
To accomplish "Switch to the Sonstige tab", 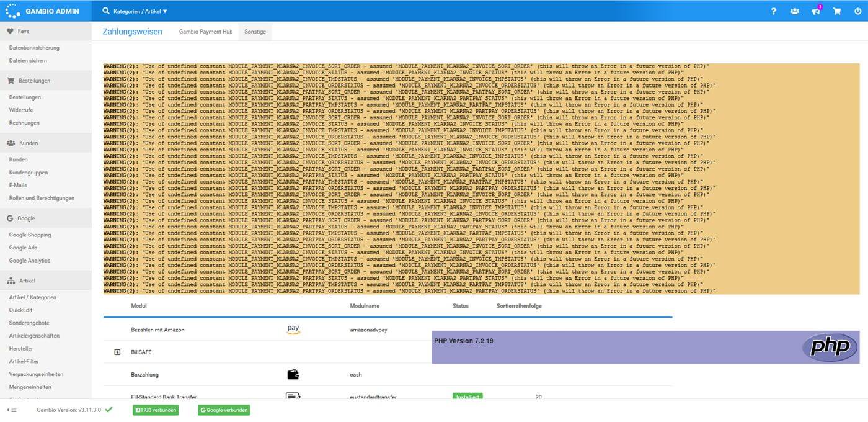I will pos(255,32).
